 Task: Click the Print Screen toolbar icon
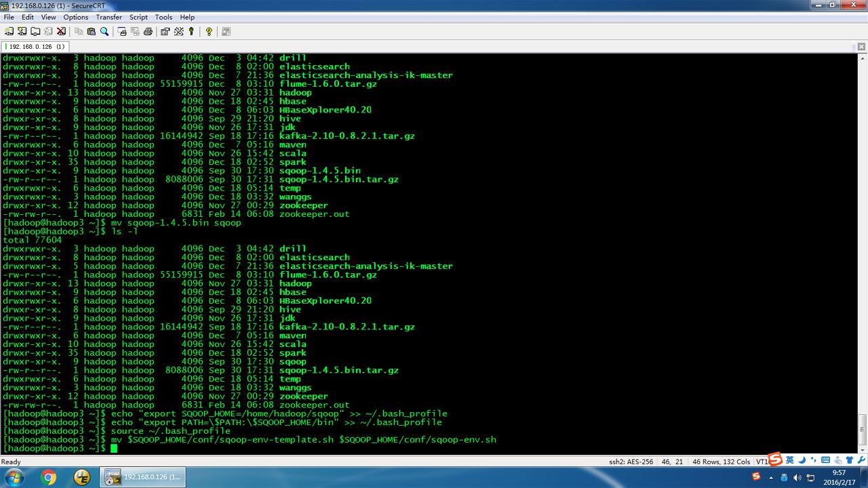(122, 31)
